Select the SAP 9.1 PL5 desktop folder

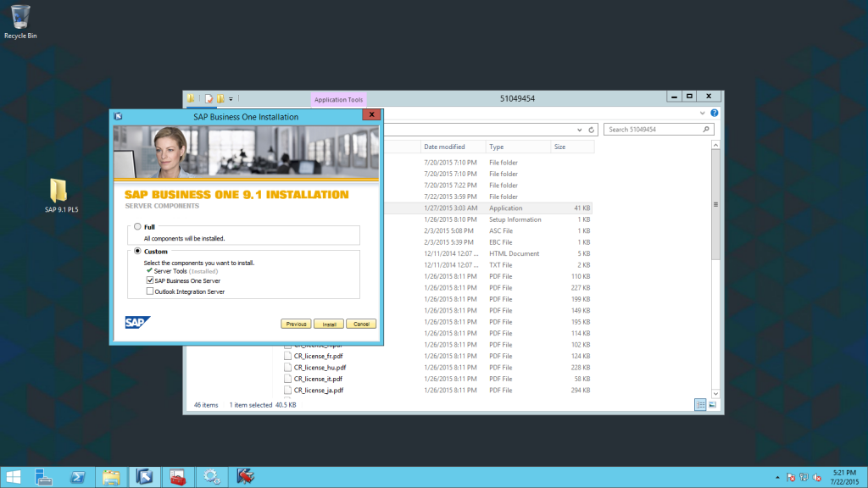click(61, 196)
